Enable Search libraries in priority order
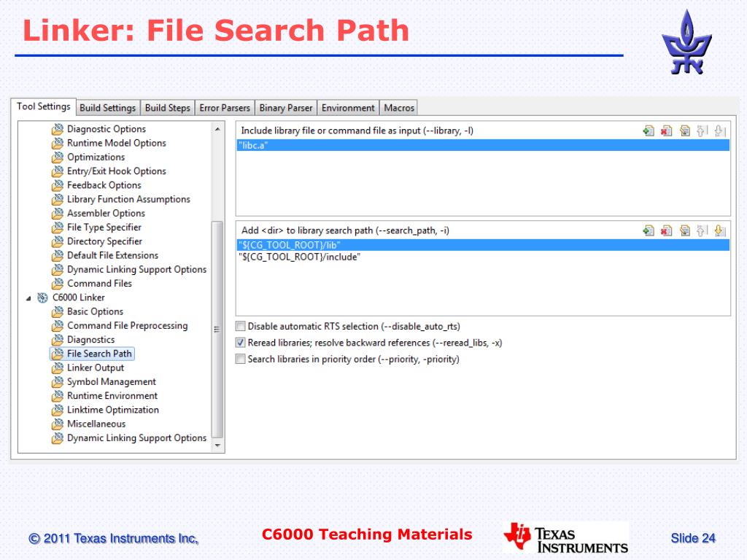This screenshot has width=747, height=560. click(x=241, y=359)
